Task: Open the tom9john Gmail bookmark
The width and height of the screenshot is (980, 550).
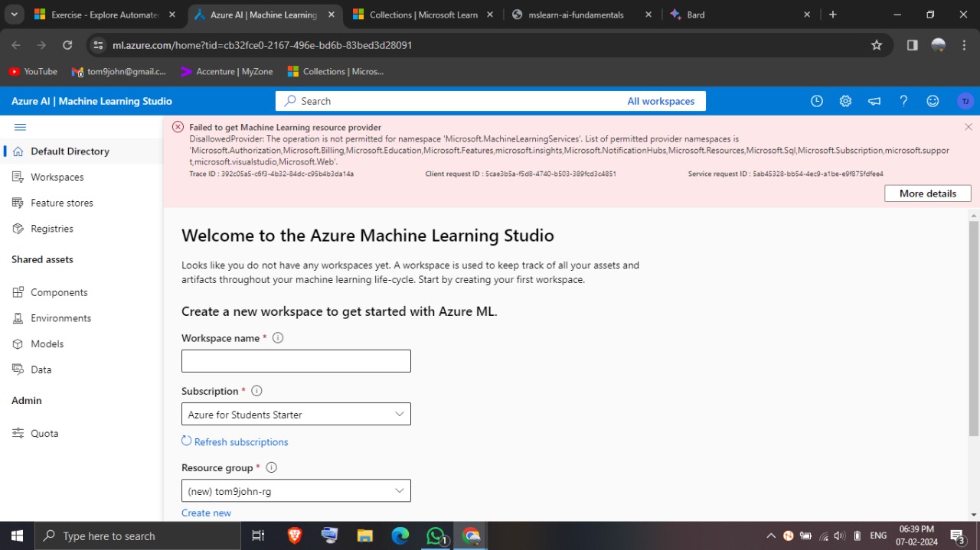Action: point(119,71)
